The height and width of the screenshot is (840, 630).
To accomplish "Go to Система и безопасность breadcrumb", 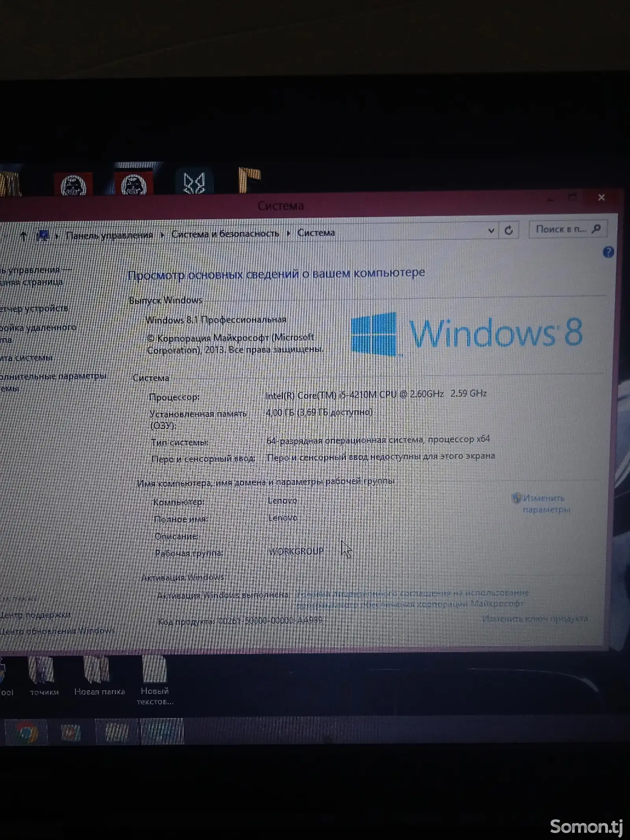I will click(x=225, y=234).
